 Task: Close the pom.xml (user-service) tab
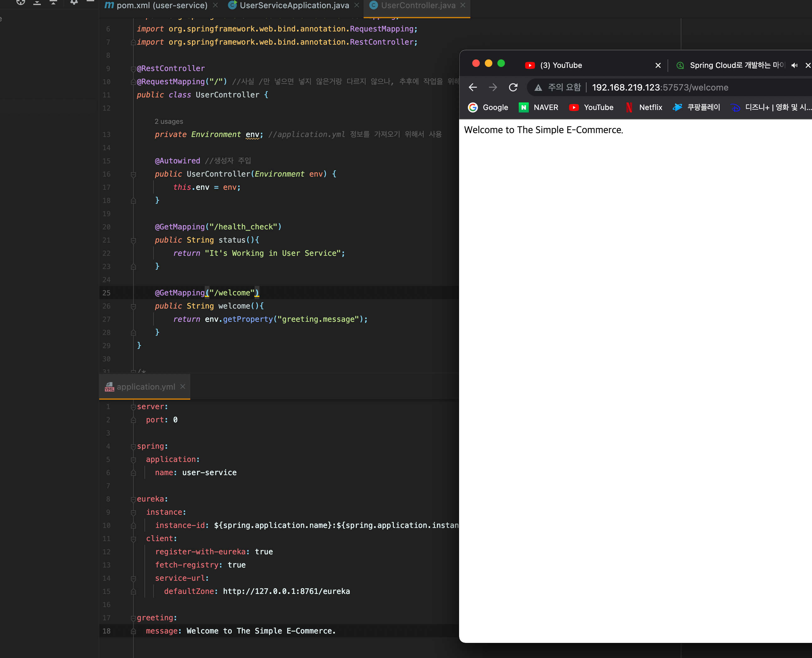coord(215,5)
